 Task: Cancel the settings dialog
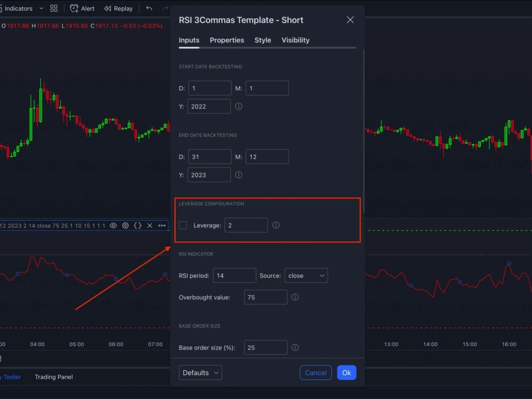tap(315, 372)
